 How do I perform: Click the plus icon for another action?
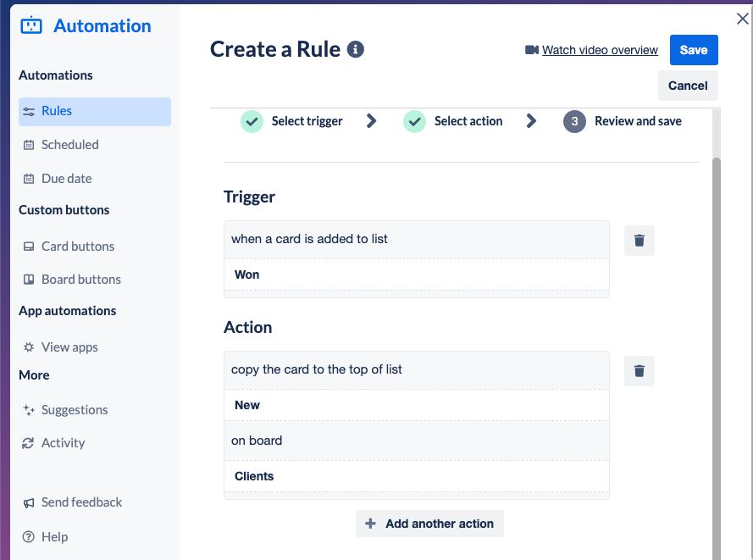(370, 524)
